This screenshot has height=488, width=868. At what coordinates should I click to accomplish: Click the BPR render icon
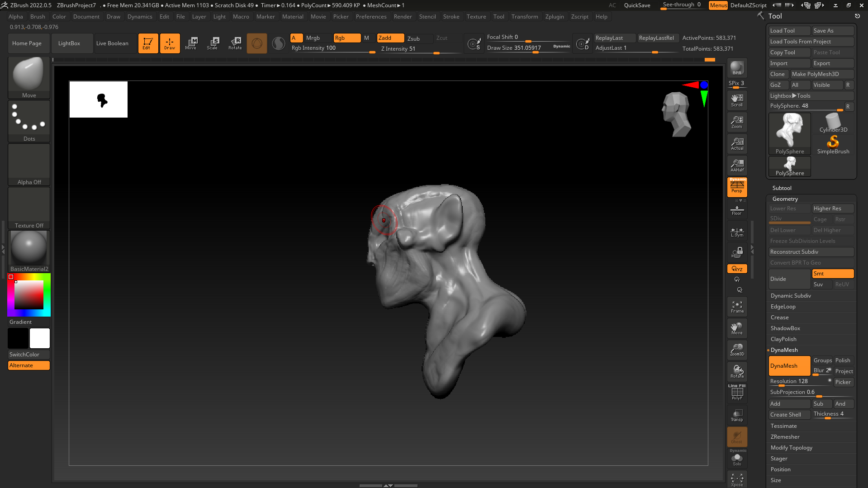pyautogui.click(x=737, y=68)
